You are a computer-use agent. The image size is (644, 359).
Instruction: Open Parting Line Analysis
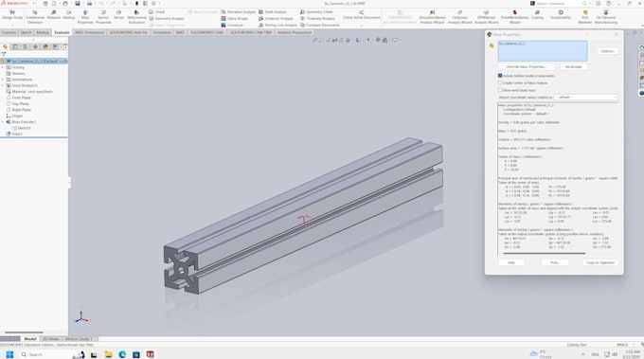(277, 25)
